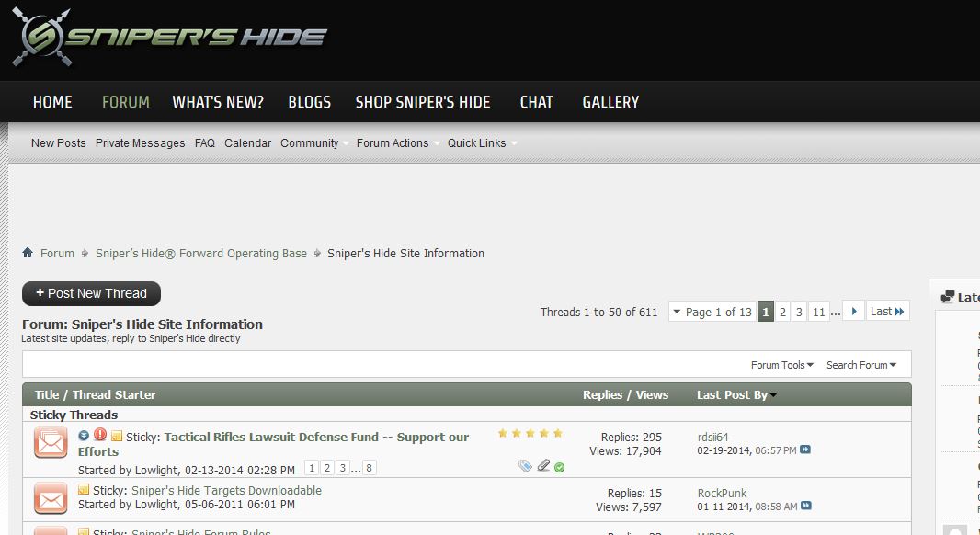Click Post New Thread button
Viewport: 980px width, 535px height.
[x=91, y=294]
